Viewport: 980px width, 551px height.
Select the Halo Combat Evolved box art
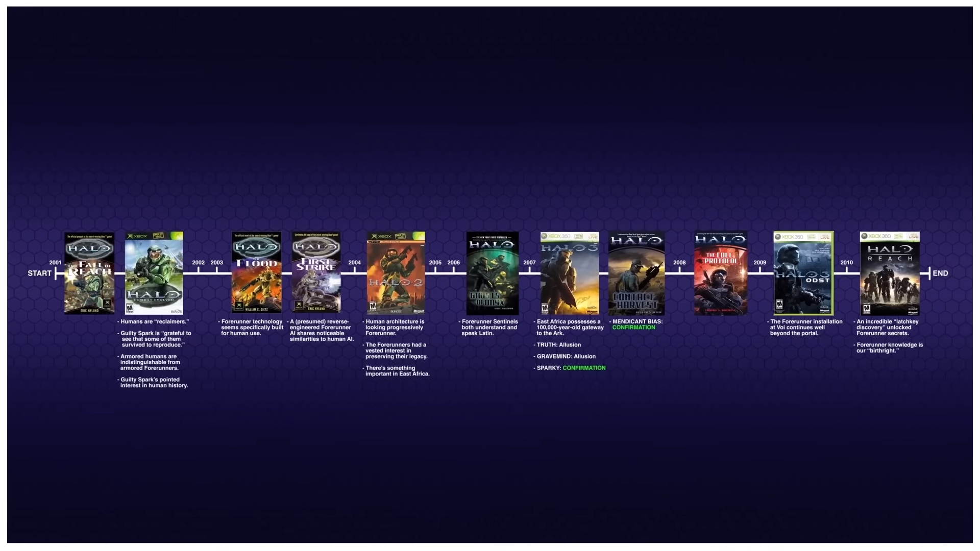(154, 273)
